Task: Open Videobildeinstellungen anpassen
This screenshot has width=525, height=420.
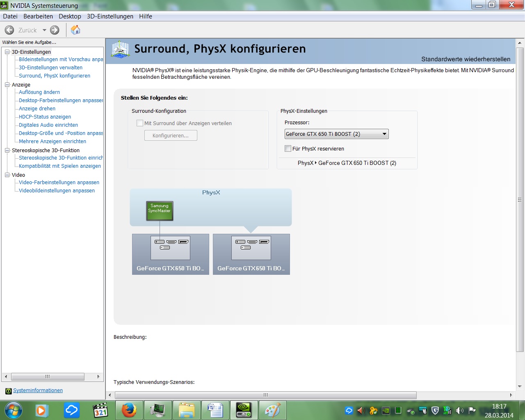Action: pyautogui.click(x=57, y=191)
